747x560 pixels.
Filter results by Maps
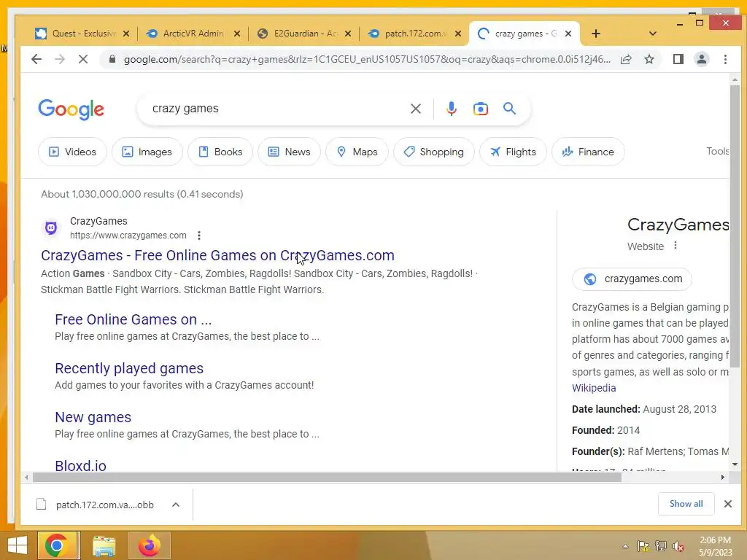coord(357,152)
